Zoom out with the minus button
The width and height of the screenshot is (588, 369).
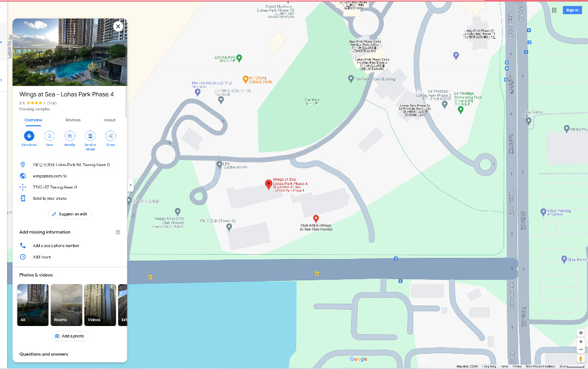tap(581, 349)
